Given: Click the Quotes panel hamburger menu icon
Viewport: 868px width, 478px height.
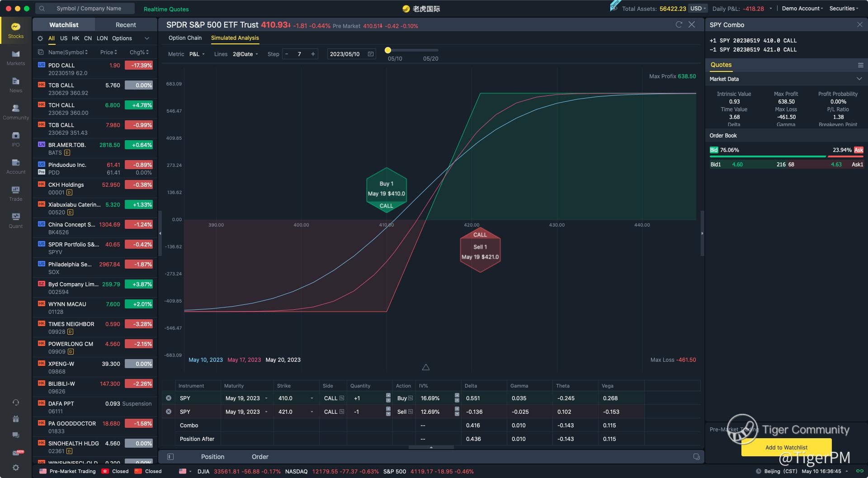Looking at the screenshot, I should coord(860,65).
